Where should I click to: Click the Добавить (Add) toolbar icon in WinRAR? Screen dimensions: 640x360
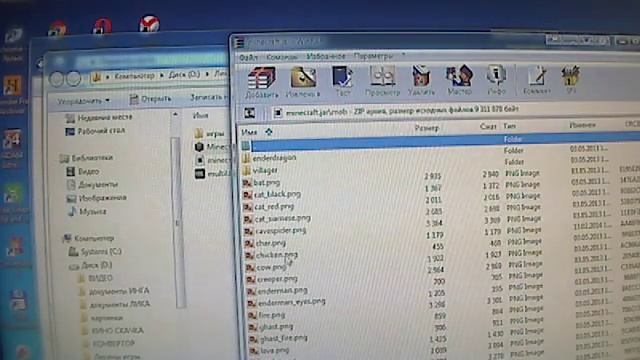click(261, 83)
